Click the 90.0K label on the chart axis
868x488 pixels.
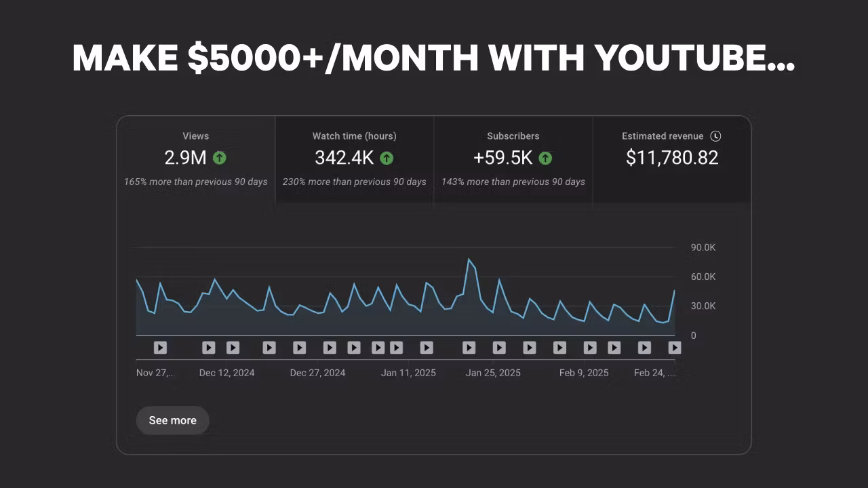click(x=703, y=247)
